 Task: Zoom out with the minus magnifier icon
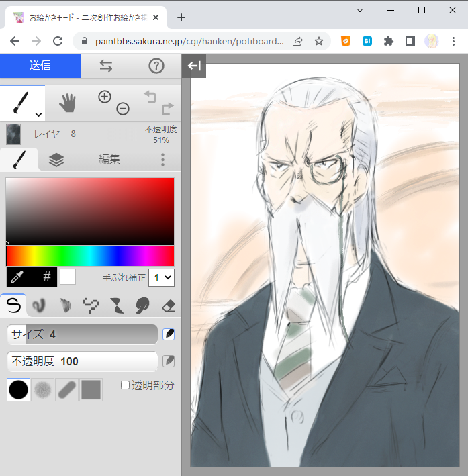122,109
